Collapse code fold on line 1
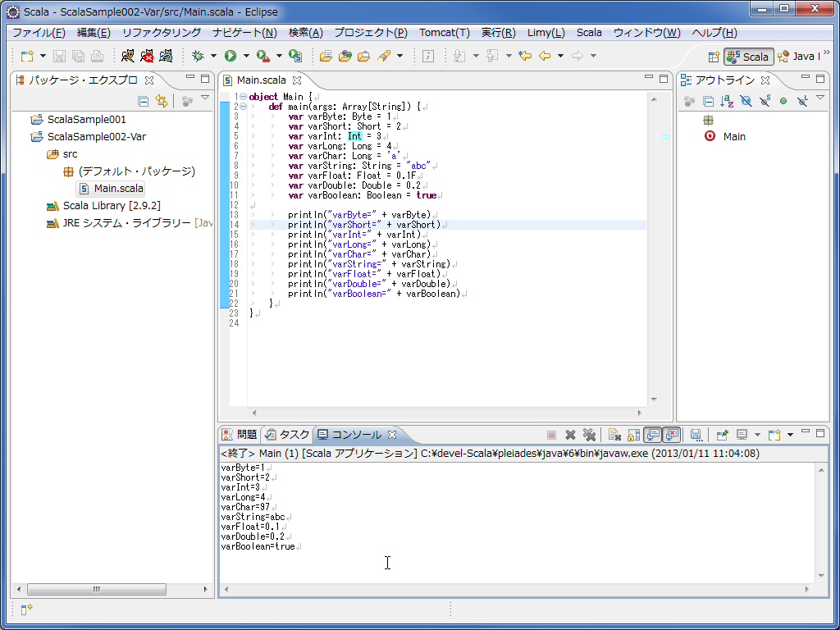This screenshot has width=840, height=630. point(243,97)
